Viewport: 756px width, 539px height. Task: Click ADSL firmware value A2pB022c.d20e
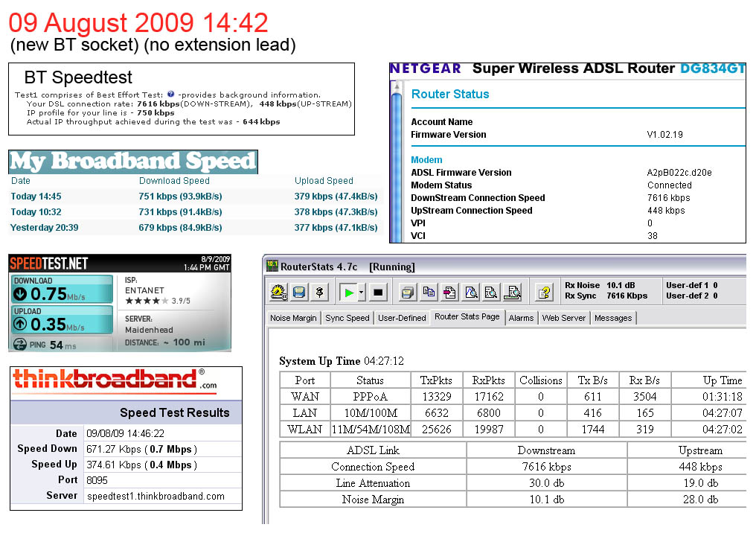pos(679,172)
